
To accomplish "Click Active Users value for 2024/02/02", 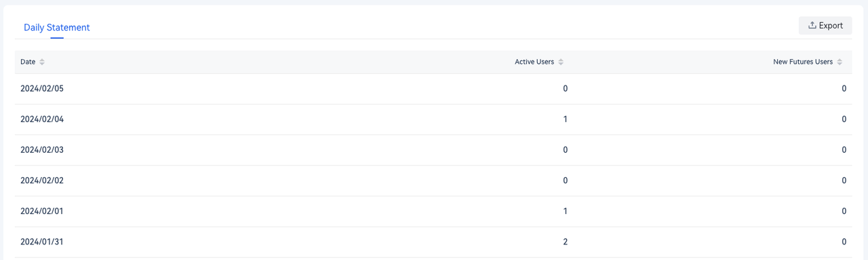I will (x=566, y=181).
